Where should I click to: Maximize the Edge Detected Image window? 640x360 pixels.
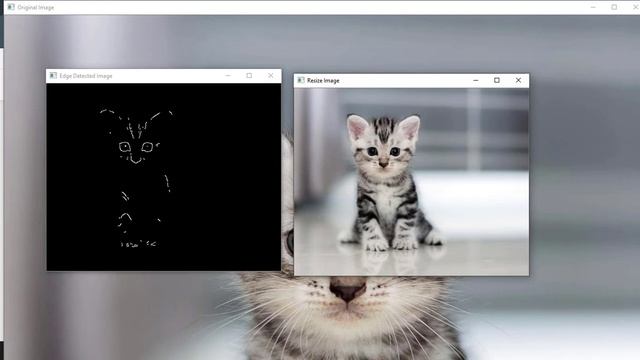tap(249, 76)
